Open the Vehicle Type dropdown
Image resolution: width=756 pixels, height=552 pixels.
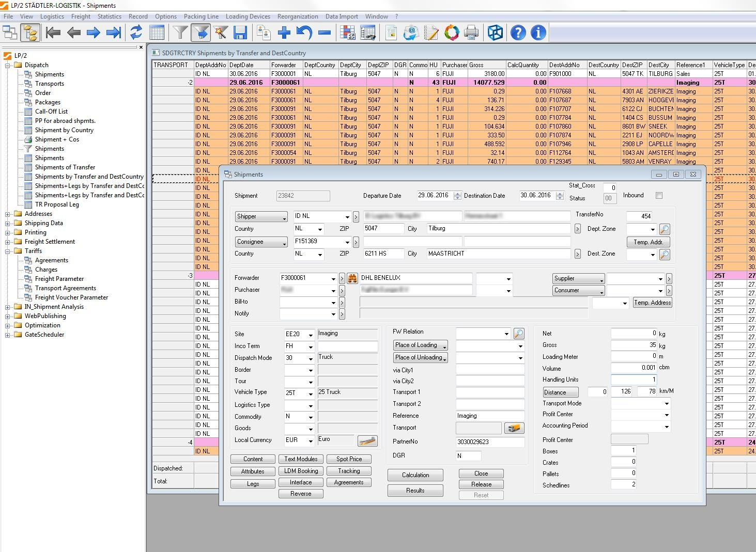click(311, 393)
